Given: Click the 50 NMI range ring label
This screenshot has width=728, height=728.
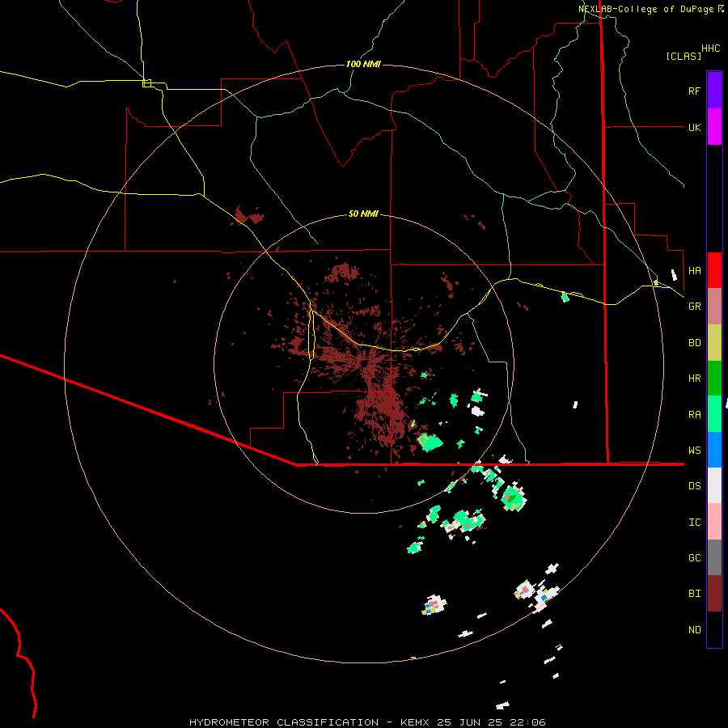Looking at the screenshot, I should pos(363,214).
